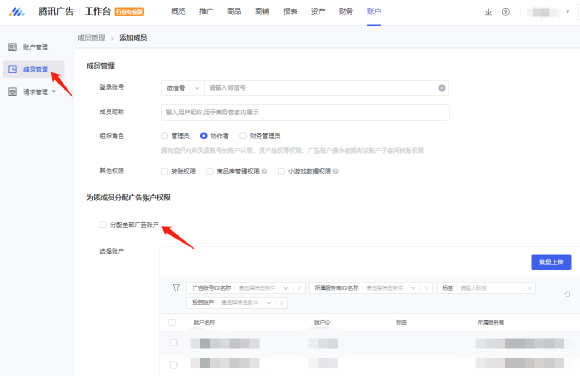Open the 推广 top menu

click(206, 12)
